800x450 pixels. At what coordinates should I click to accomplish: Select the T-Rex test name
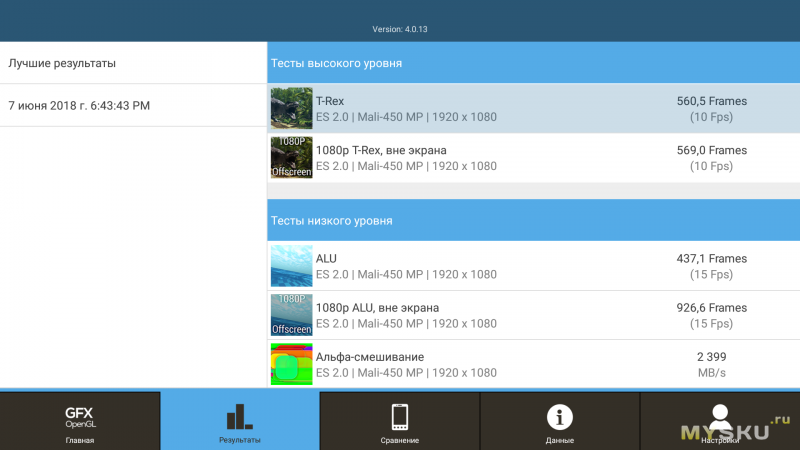coord(330,101)
